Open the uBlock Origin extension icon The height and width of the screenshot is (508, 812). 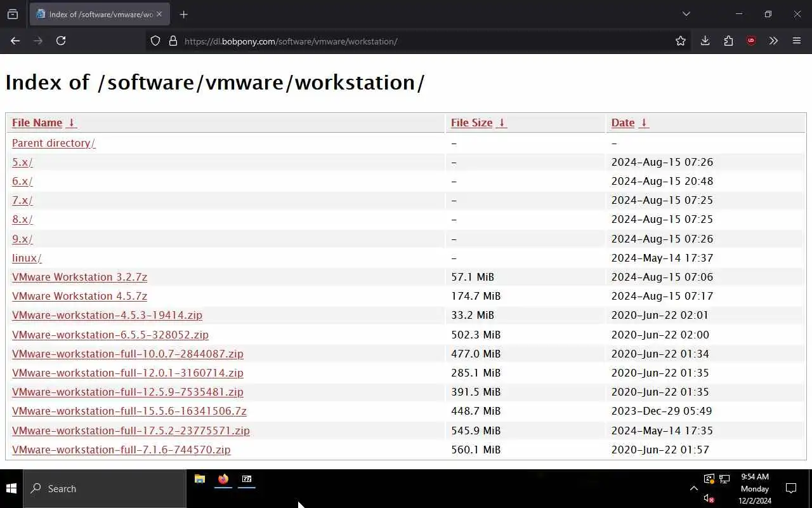click(x=751, y=41)
